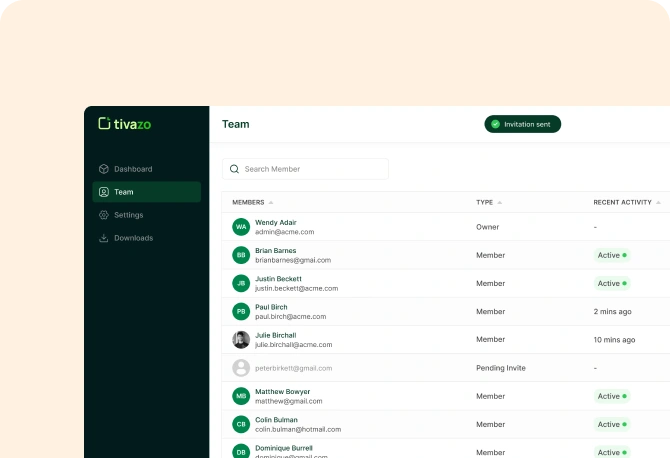This screenshot has height=458, width=670.
Task: Click the pending invite placeholder avatar
Action: point(241,368)
